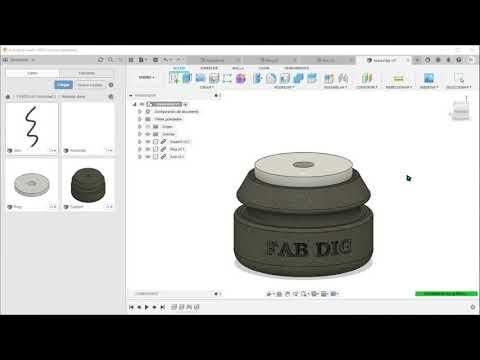Click the Insert image icon in Insertar
This screenshot has height=360, width=480.
coord(429,78)
